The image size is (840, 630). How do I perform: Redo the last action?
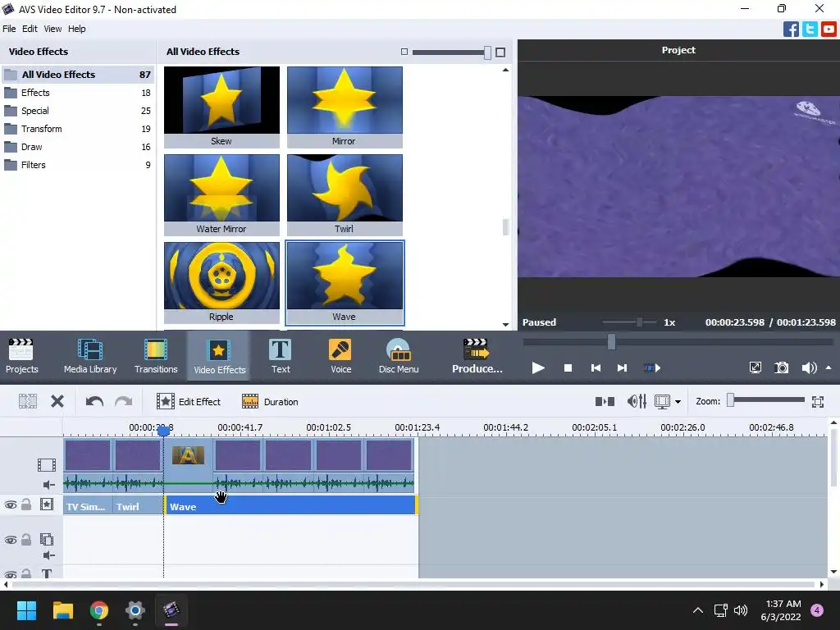tap(124, 401)
